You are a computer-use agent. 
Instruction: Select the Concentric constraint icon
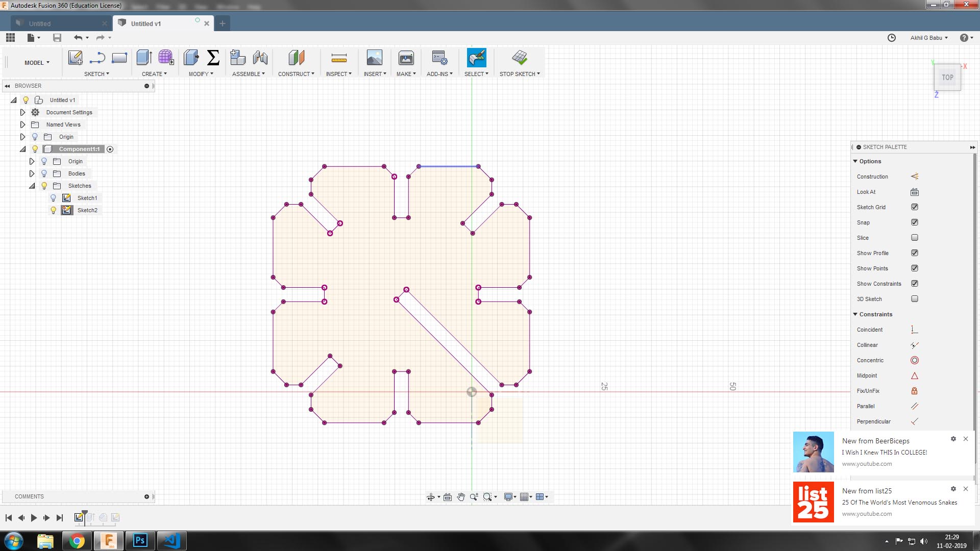pyautogui.click(x=914, y=360)
